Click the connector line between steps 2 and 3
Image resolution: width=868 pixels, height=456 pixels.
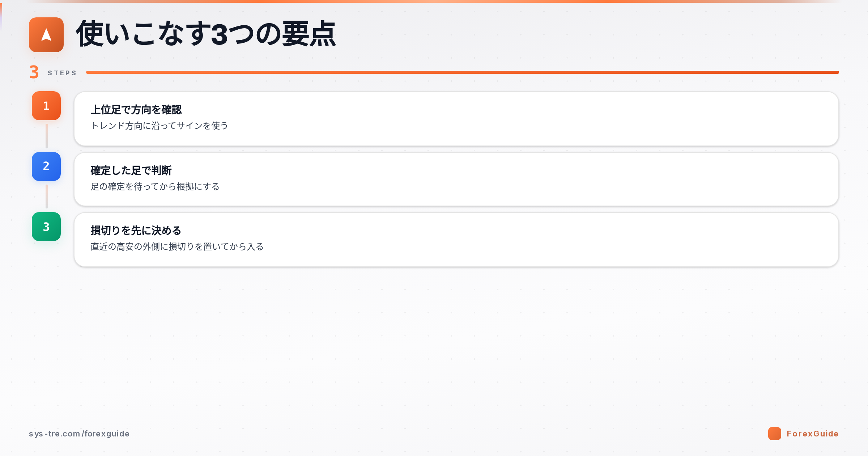tap(46, 197)
